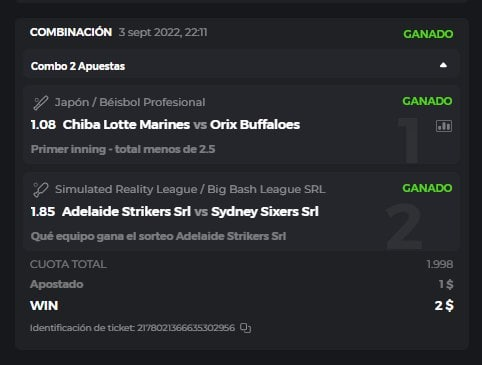The width and height of the screenshot is (482, 365).
Task: Collapse the Combo 2 Apuestas arrow
Action: coord(443,65)
